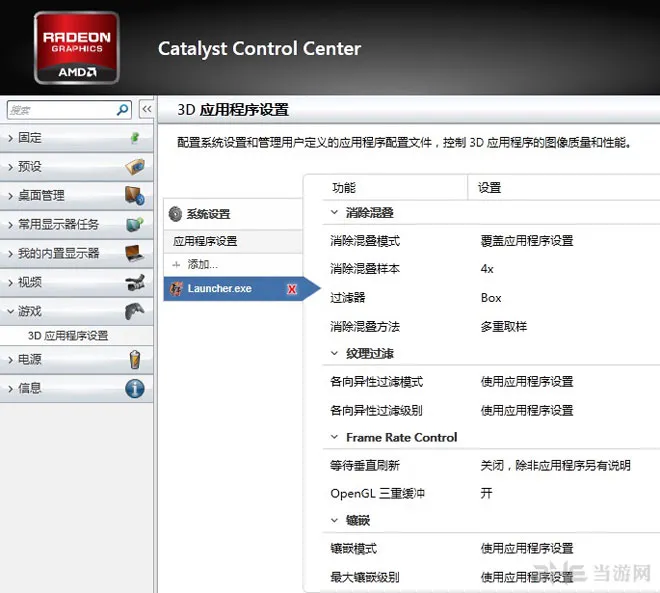Click the laptop icon beside 我的内置显示器
The width and height of the screenshot is (660, 593).
(x=135, y=253)
